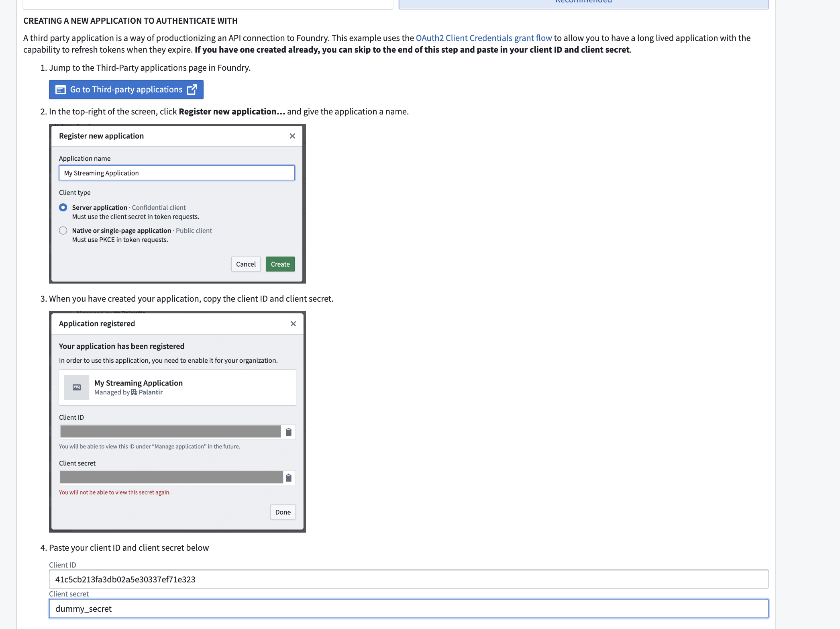Choose Native or single-page application option

[x=63, y=230]
